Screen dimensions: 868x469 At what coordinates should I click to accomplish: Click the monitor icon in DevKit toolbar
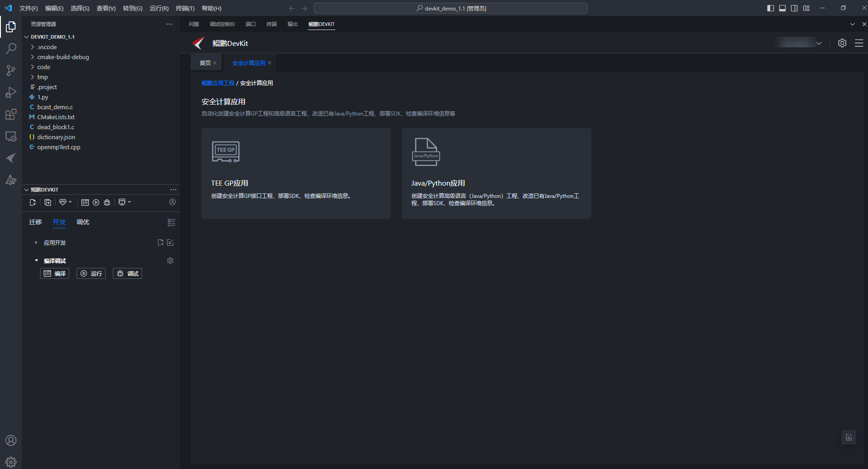(122, 202)
